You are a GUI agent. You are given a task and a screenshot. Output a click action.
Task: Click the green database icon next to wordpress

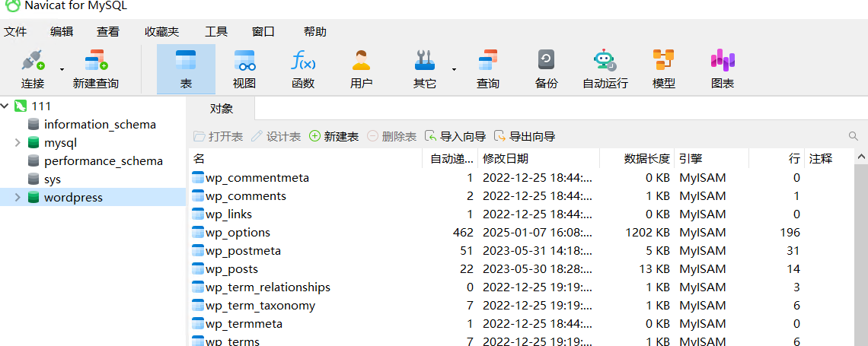(34, 197)
